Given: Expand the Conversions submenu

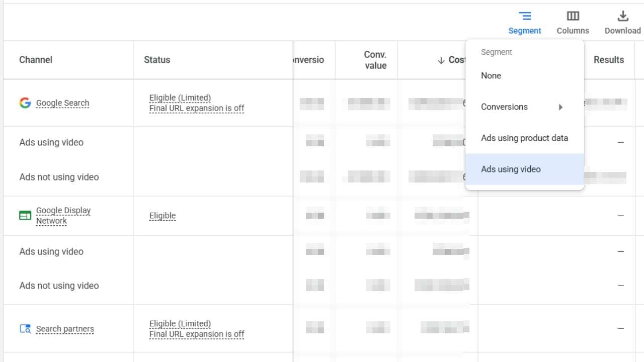Looking at the screenshot, I should coord(561,107).
